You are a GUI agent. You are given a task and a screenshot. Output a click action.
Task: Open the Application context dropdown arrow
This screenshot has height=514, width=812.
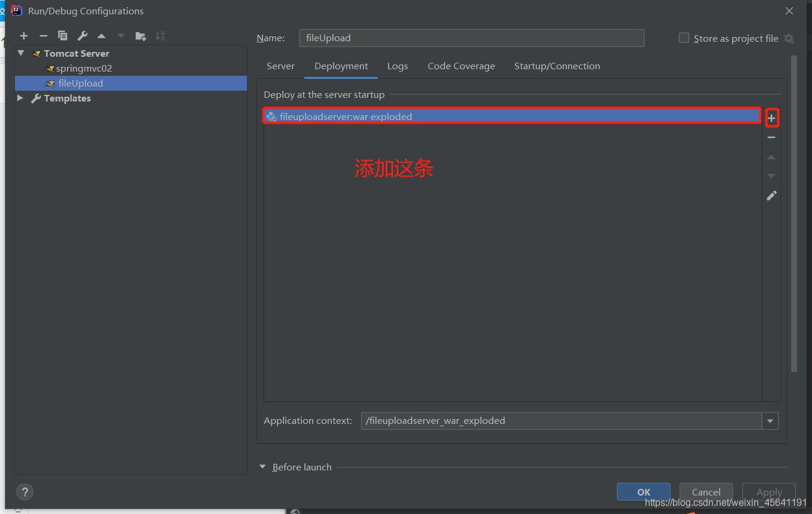[770, 421]
